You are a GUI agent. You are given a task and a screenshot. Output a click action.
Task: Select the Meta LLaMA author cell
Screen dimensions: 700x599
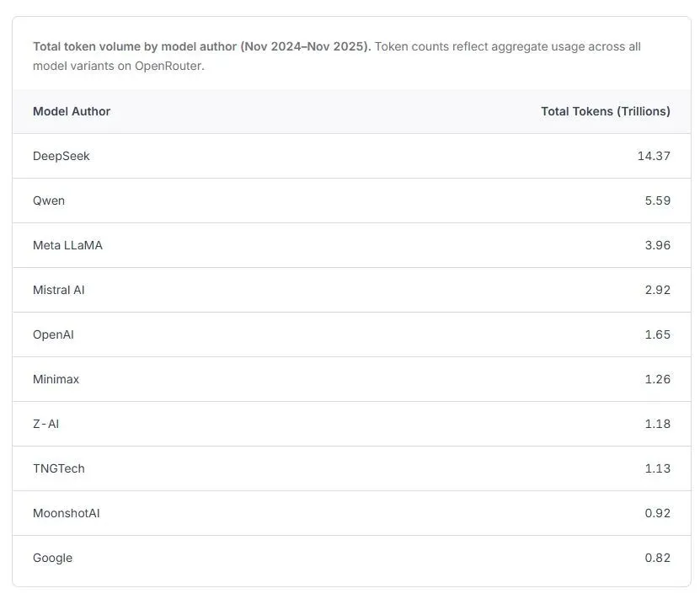pos(67,245)
